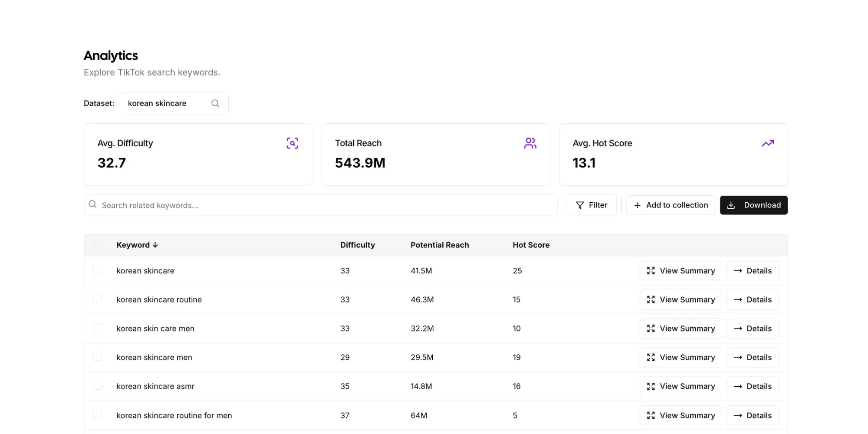This screenshot has width=868, height=434.
Task: Click the Add to collection button
Action: coord(671,205)
